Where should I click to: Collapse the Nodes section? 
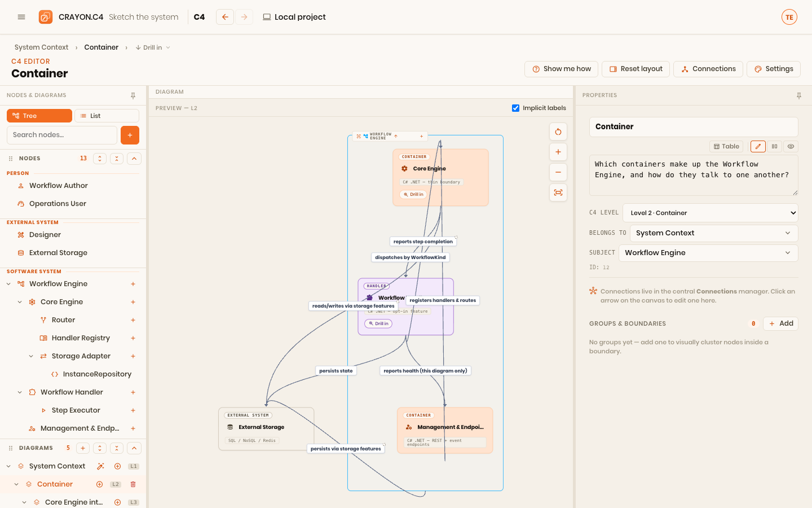coord(134,159)
